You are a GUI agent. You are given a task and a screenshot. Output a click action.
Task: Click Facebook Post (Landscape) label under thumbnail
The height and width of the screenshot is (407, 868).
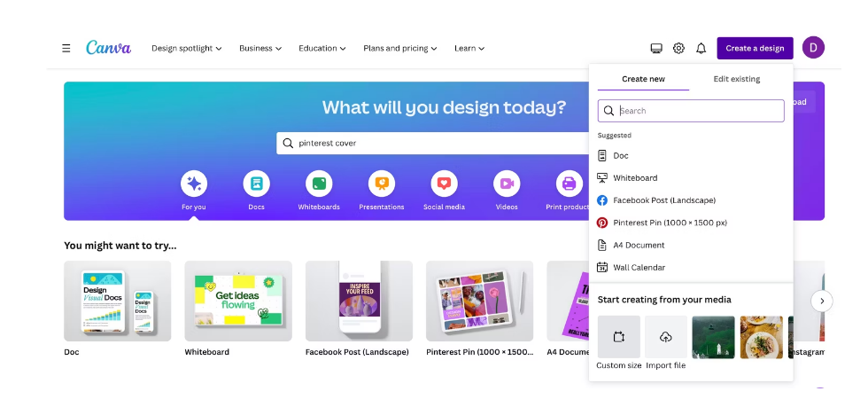[x=357, y=352]
